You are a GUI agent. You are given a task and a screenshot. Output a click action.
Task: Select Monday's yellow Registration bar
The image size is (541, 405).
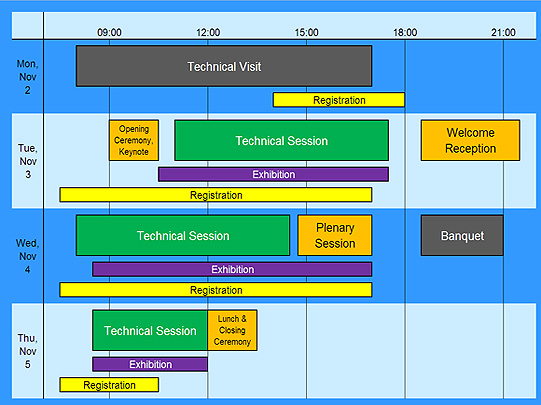pyautogui.click(x=339, y=100)
